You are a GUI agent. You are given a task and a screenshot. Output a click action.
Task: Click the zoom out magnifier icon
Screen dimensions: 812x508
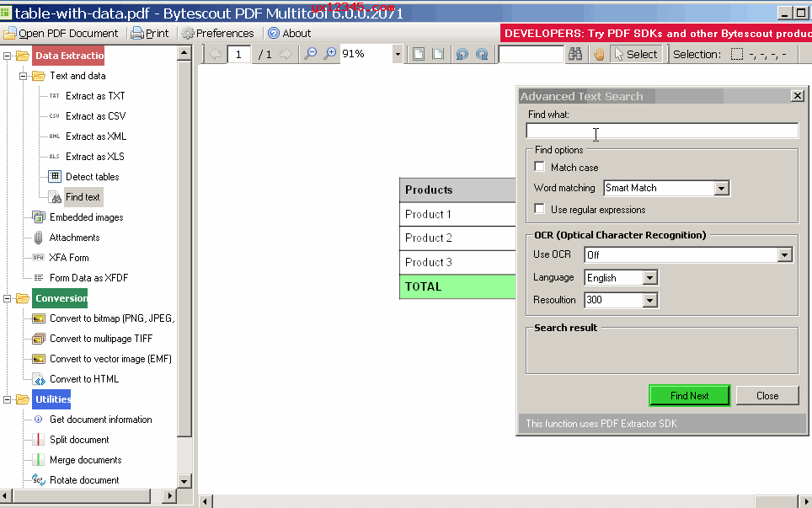pos(311,54)
